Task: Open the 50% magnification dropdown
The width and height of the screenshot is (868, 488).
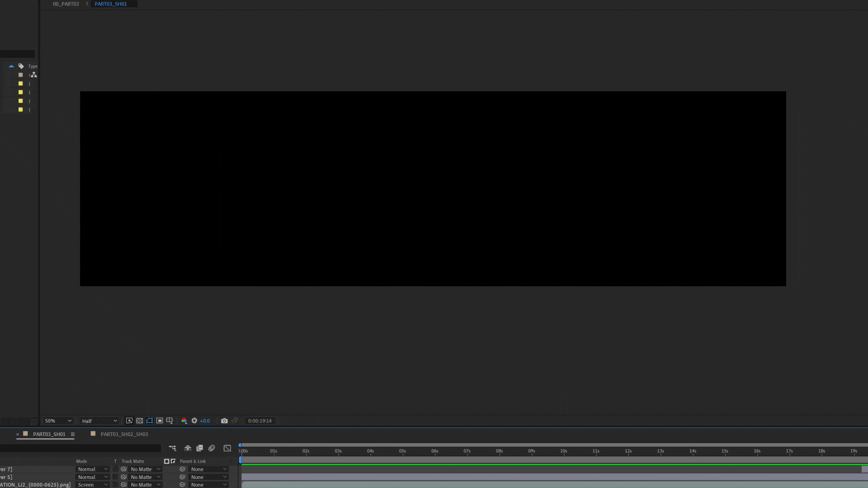Action: tap(58, 421)
